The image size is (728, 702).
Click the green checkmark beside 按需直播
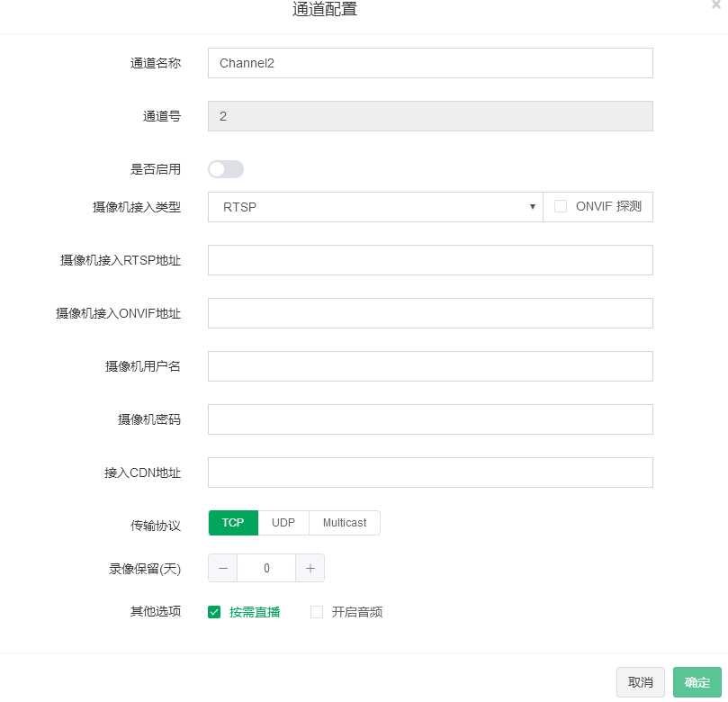tap(214, 611)
